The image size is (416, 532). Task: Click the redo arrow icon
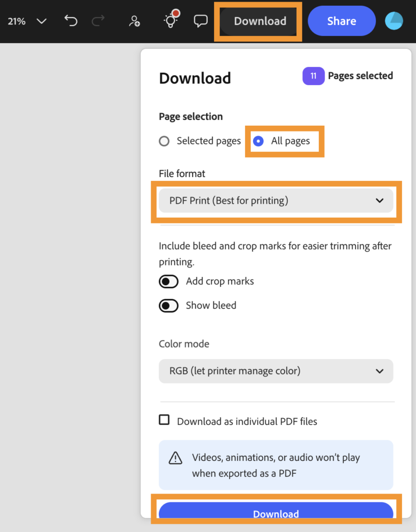coord(98,21)
